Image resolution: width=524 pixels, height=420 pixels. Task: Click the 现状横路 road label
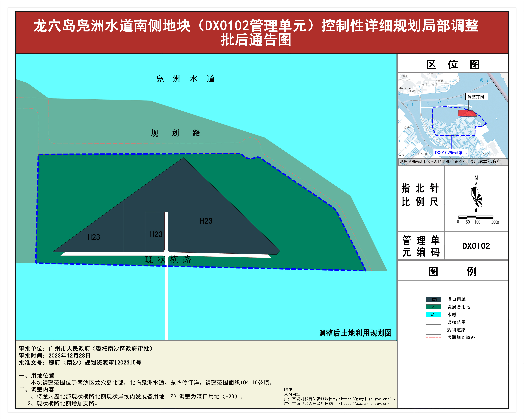[168, 259]
